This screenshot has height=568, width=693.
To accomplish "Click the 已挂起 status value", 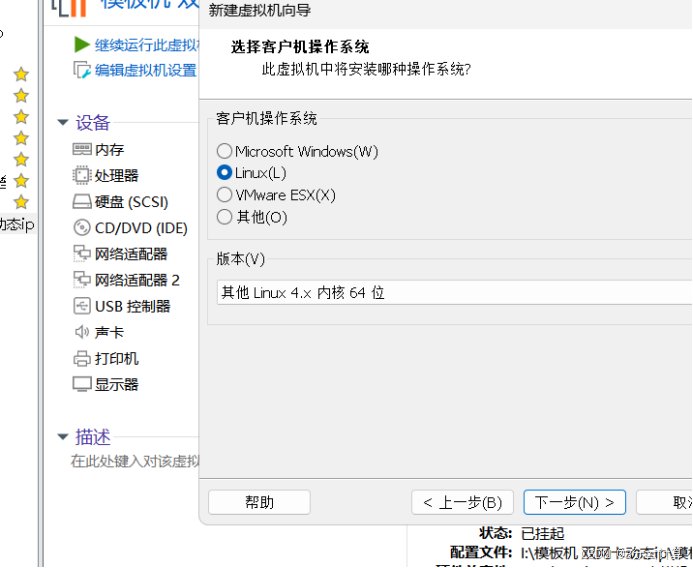I will click(543, 534).
